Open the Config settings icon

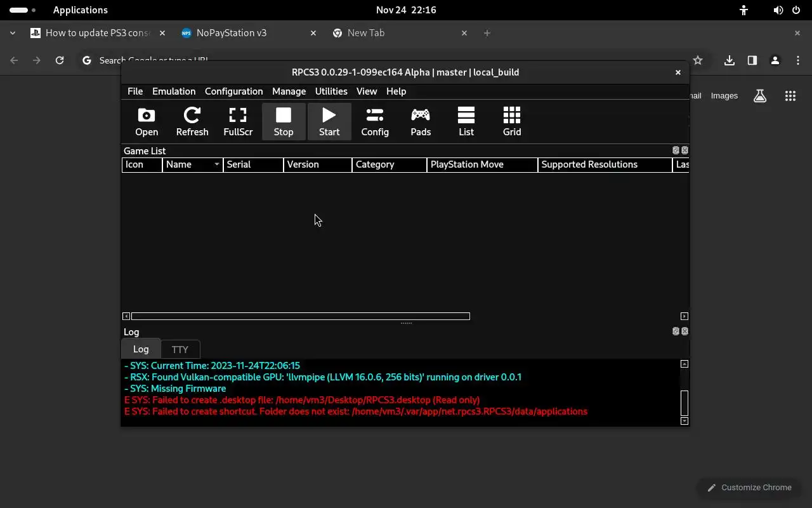tap(375, 121)
